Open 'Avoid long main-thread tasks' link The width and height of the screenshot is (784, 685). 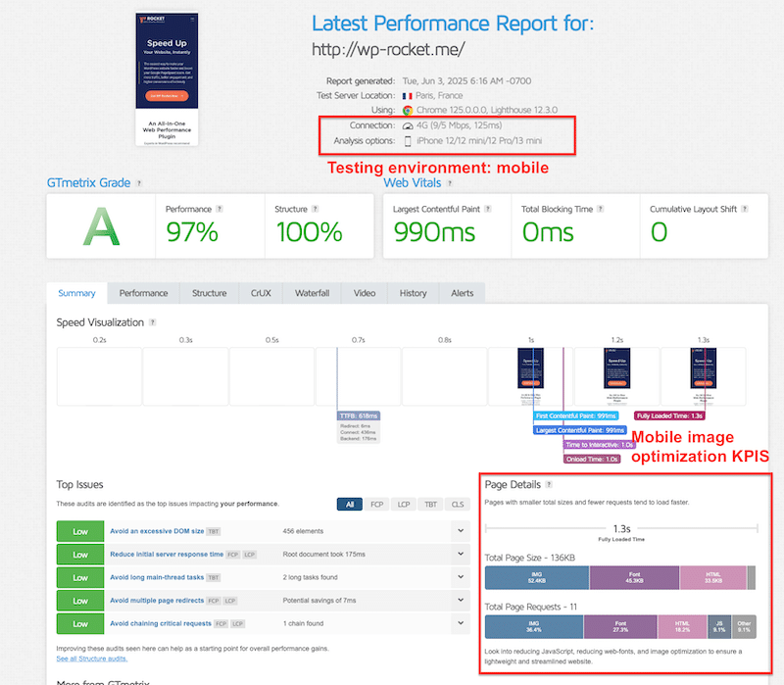pos(157,577)
